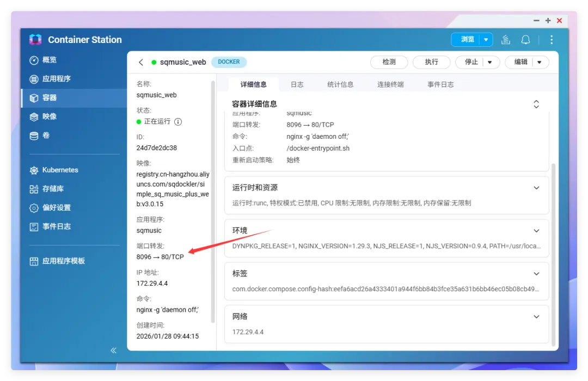
Task: Expand the 标签 section
Action: [x=537, y=274]
